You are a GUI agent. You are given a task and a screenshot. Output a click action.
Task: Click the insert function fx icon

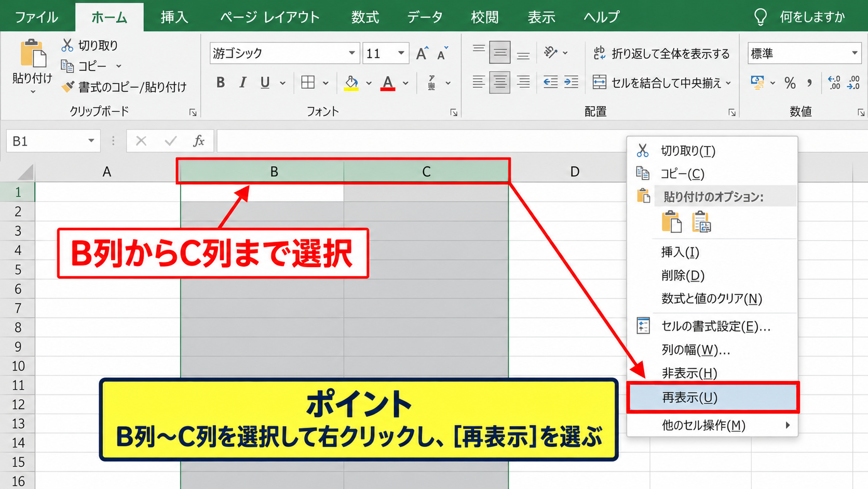coord(199,141)
